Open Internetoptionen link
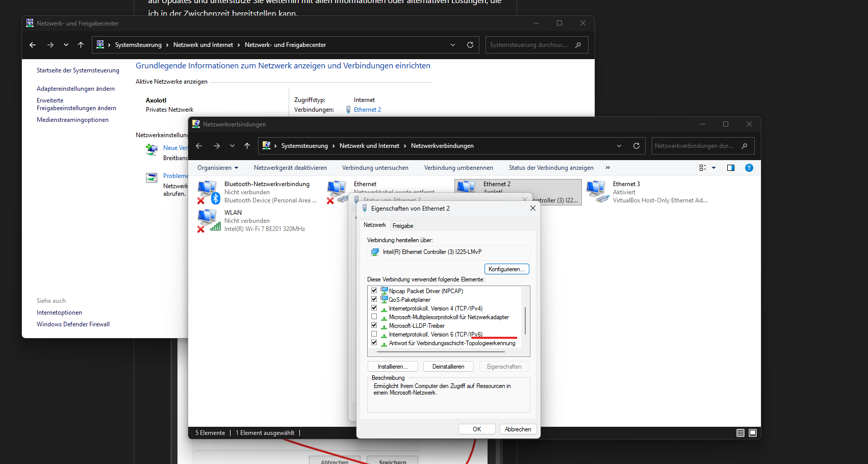This screenshot has width=868, height=464. 59,313
